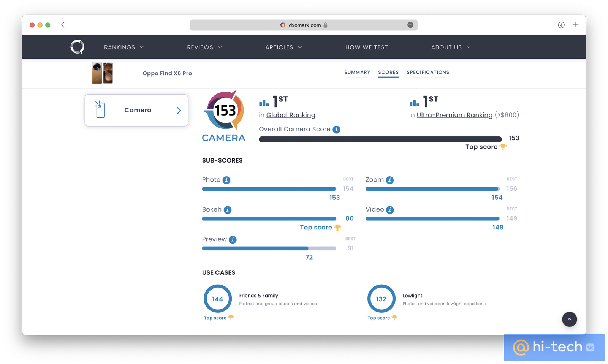Click the info icon next to Bokeh
608x364 pixels.
tap(228, 210)
